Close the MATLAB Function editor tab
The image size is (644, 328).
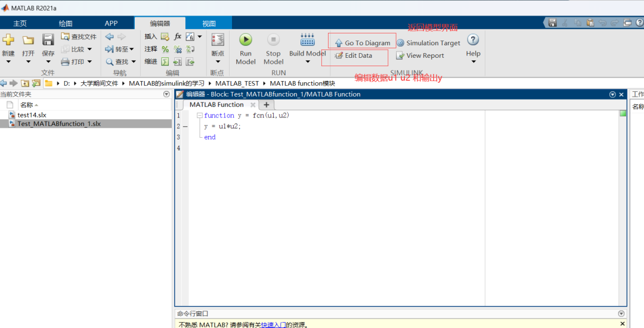point(253,105)
